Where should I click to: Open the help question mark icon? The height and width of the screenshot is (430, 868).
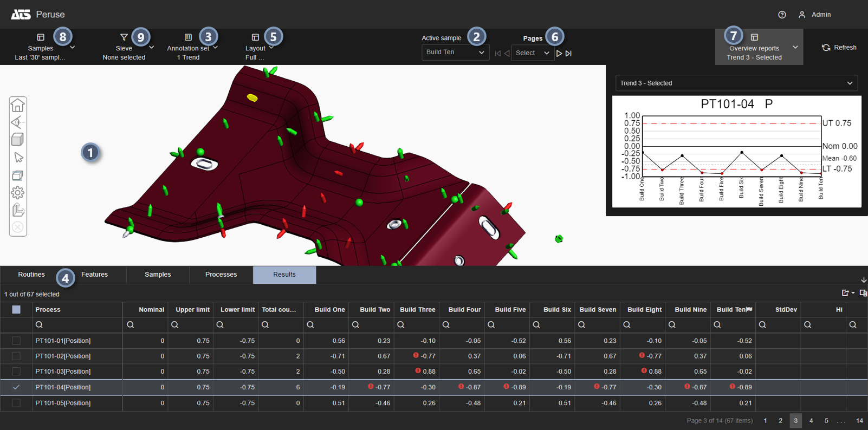(782, 15)
